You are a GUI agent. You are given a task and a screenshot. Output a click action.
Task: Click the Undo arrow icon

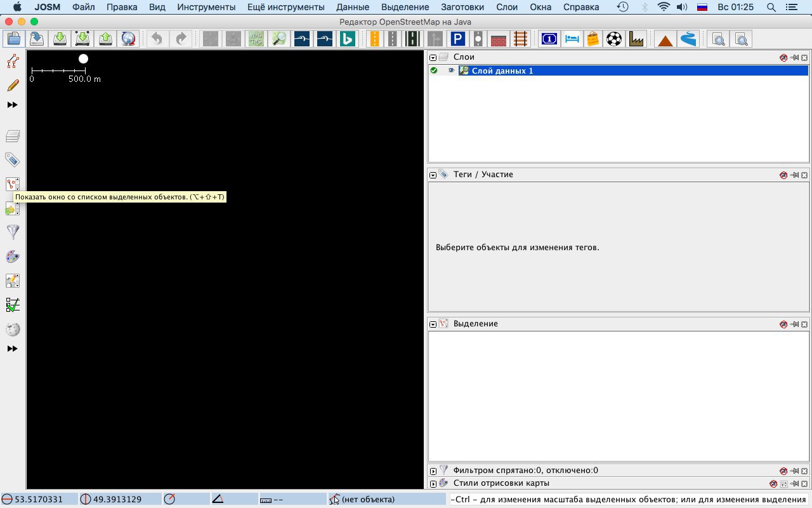coord(157,39)
